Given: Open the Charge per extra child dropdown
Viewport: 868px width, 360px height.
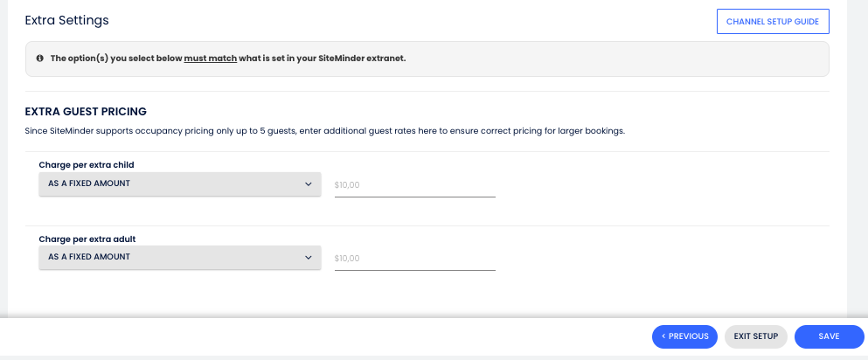Looking at the screenshot, I should 179,184.
